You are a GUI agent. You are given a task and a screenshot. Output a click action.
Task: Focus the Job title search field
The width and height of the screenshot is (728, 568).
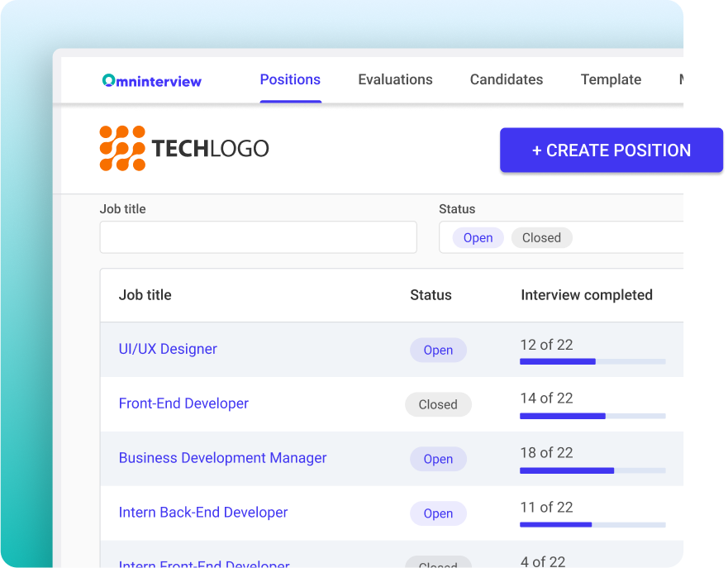[258, 237]
